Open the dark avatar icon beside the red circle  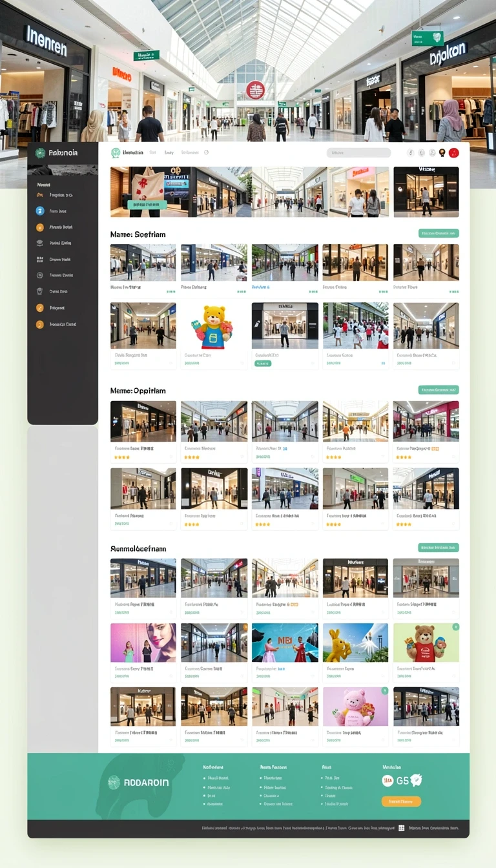click(x=442, y=153)
